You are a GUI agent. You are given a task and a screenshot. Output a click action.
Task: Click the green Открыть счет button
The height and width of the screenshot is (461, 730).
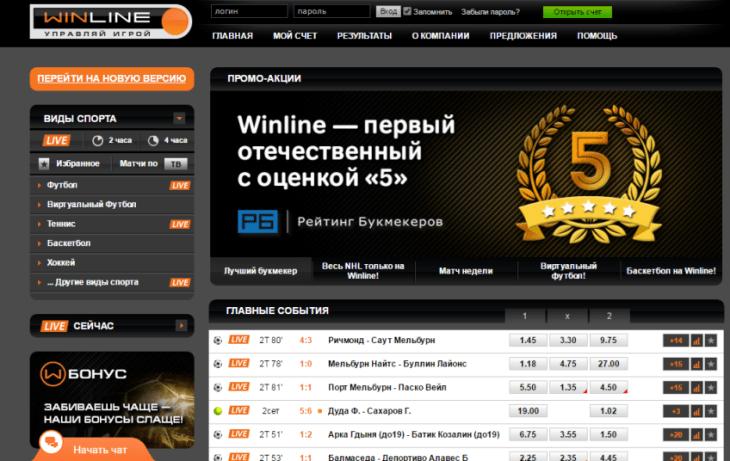tap(577, 12)
